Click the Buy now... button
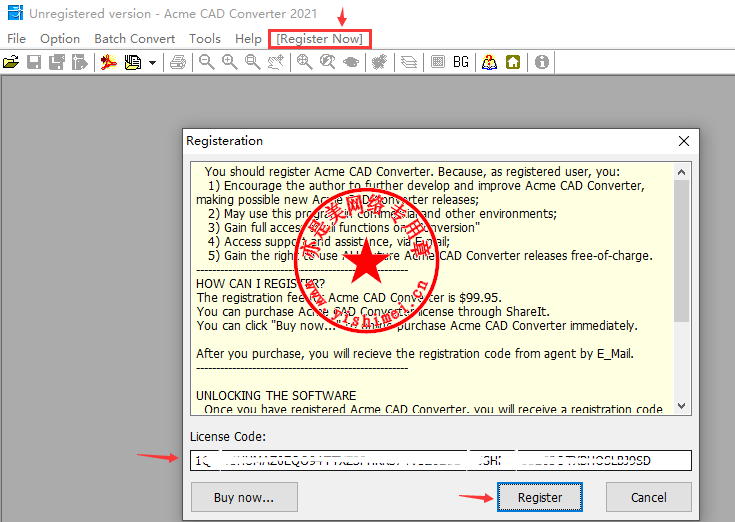 click(x=244, y=497)
